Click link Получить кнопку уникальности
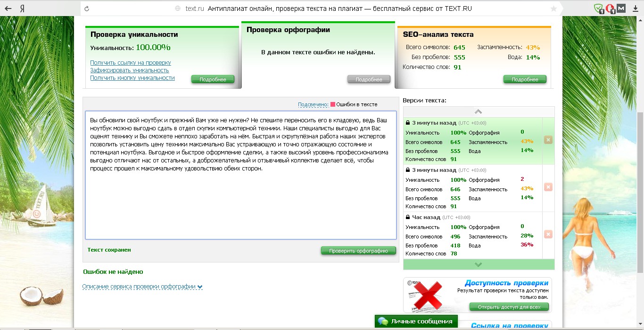This screenshot has width=644, height=330. pos(132,78)
